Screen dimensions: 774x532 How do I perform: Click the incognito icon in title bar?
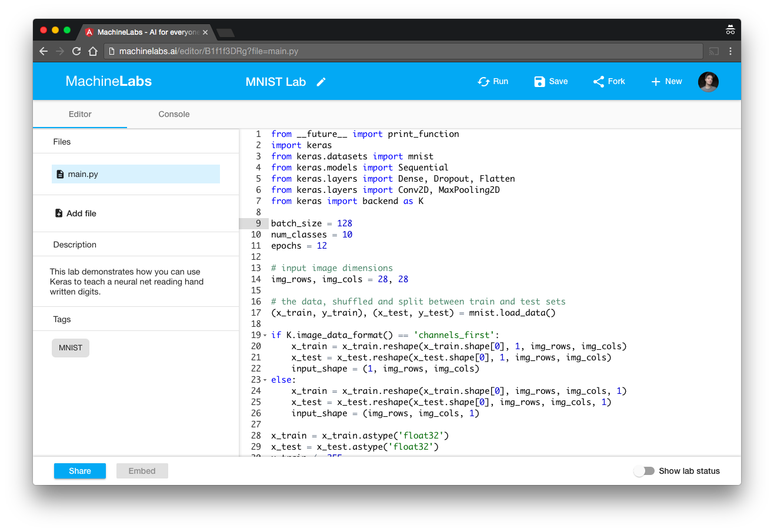[730, 29]
